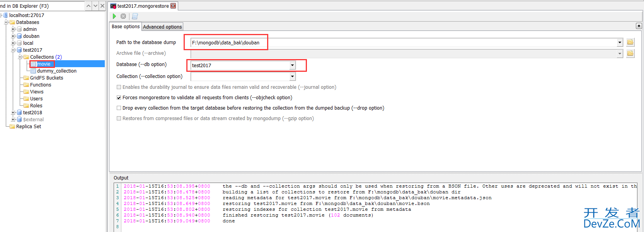Enable the --drop collection option
This screenshot has width=644, height=232.
(x=119, y=108)
